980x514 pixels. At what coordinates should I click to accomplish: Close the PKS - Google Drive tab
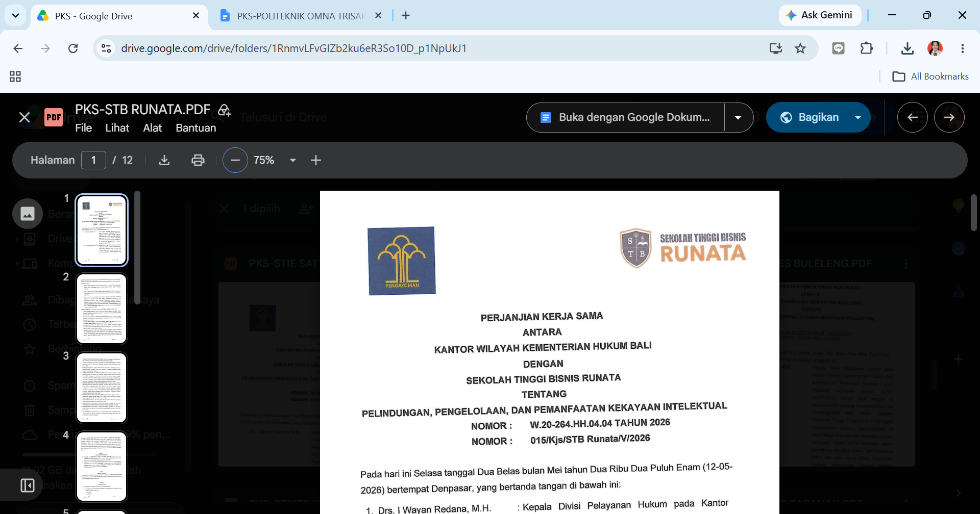pos(196,16)
